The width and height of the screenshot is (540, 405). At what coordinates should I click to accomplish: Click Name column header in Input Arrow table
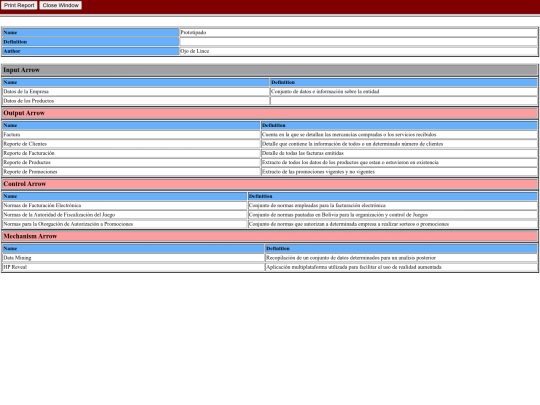click(x=136, y=82)
